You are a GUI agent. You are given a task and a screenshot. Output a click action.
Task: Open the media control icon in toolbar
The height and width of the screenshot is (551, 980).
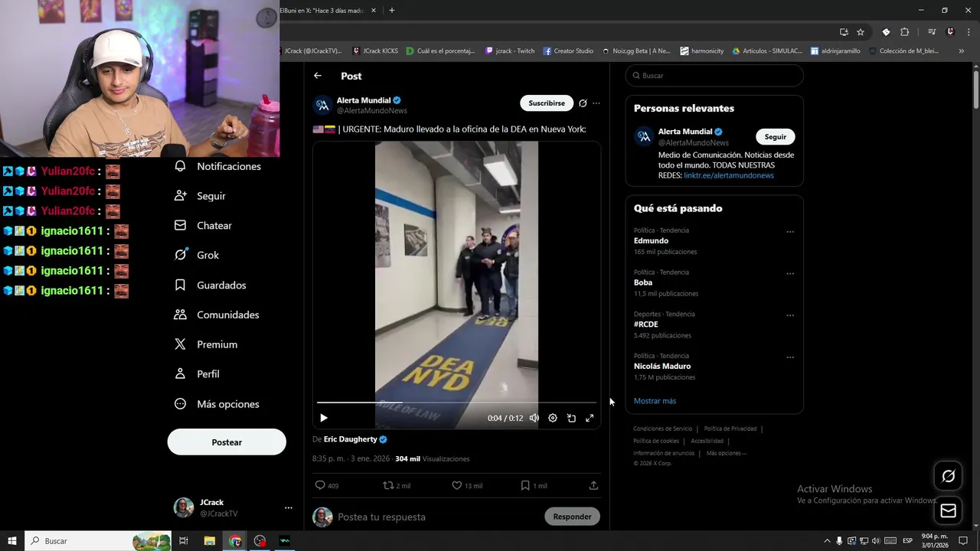[932, 32]
